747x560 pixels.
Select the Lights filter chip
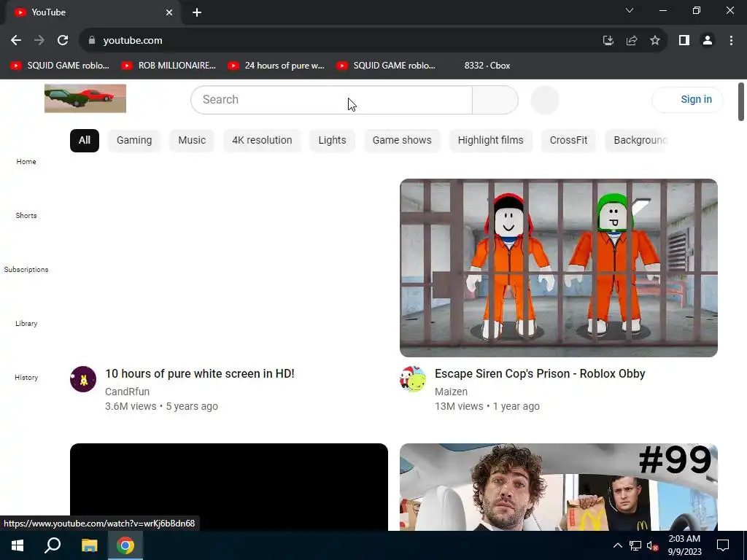click(x=332, y=141)
